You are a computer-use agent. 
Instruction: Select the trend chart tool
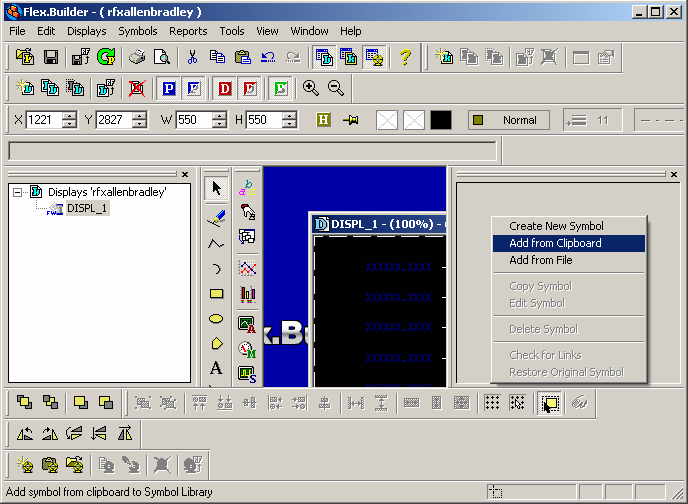(247, 268)
